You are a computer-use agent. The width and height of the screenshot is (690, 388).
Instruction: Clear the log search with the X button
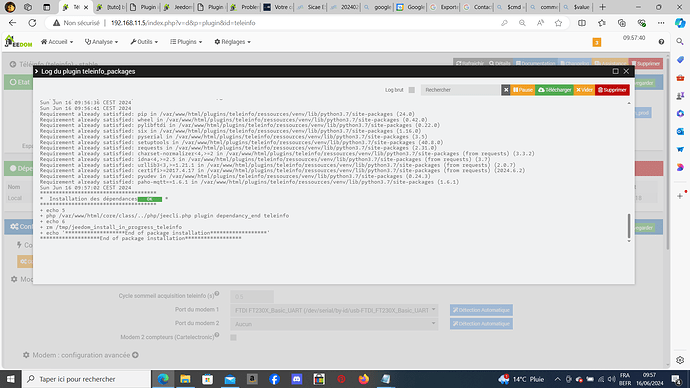[506, 90]
